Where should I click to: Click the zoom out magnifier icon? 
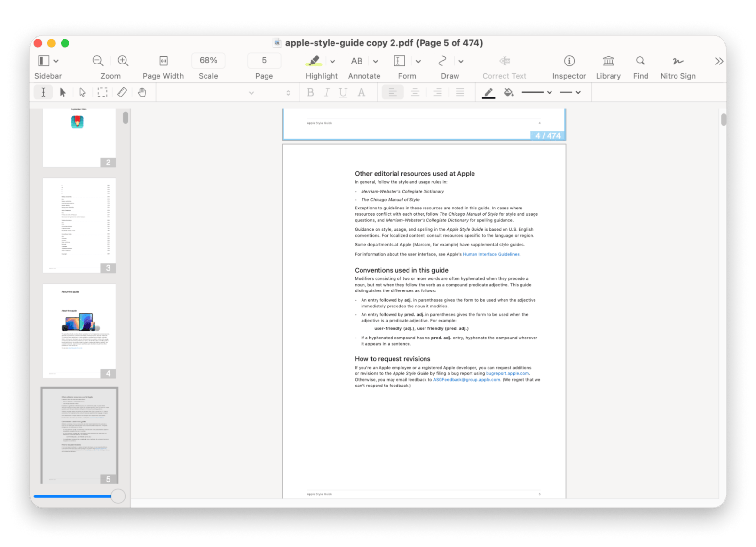[x=98, y=61]
